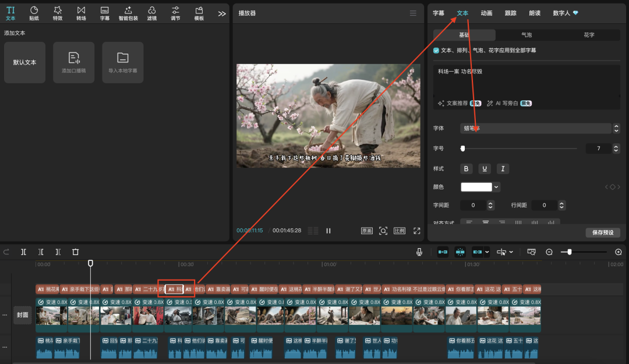Image resolution: width=629 pixels, height=364 pixels.
Task: Click the zoom-out magnifier for the timeline
Action: pos(549,252)
